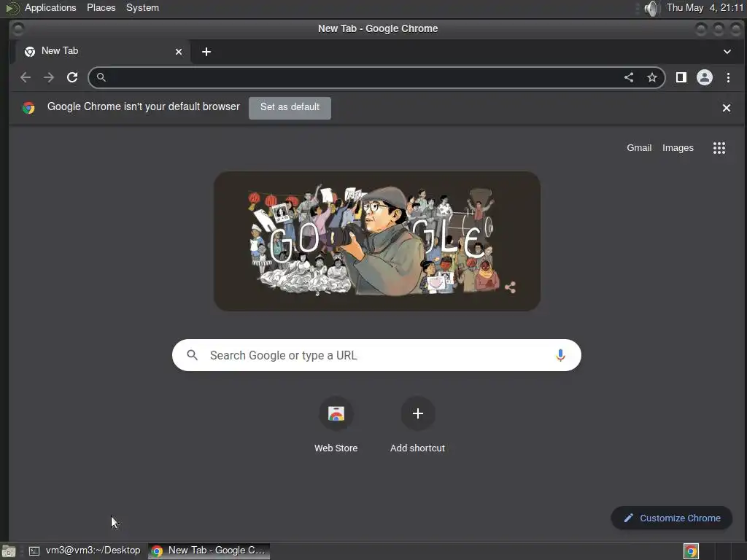Start voice search with the microphone icon

pos(560,355)
